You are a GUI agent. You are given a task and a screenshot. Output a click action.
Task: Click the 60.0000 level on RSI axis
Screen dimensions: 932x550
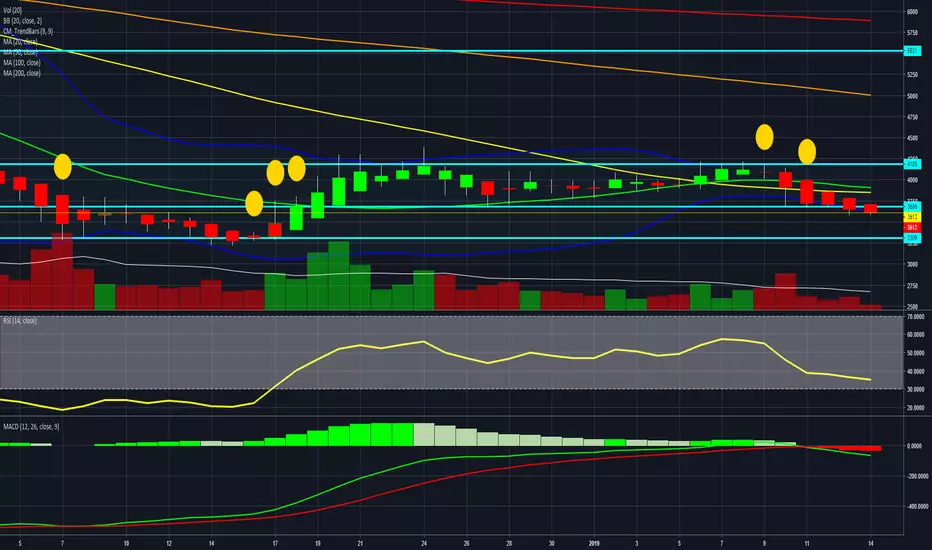click(x=916, y=335)
